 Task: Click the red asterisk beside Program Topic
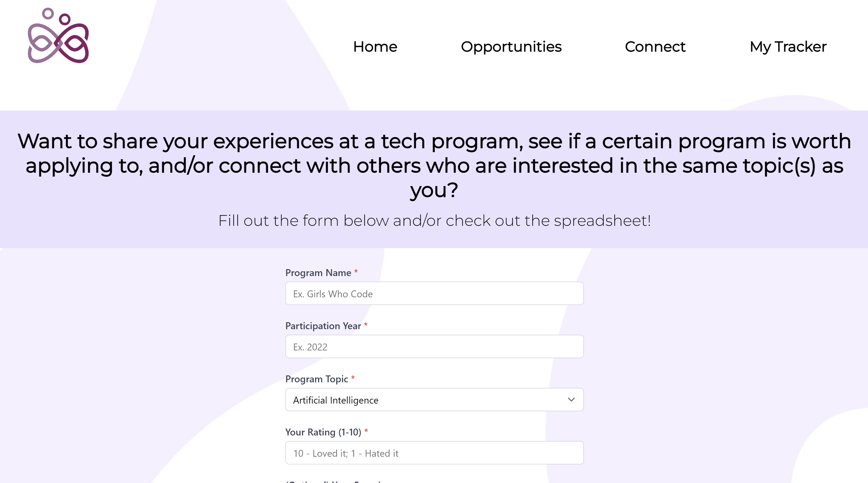click(x=353, y=378)
